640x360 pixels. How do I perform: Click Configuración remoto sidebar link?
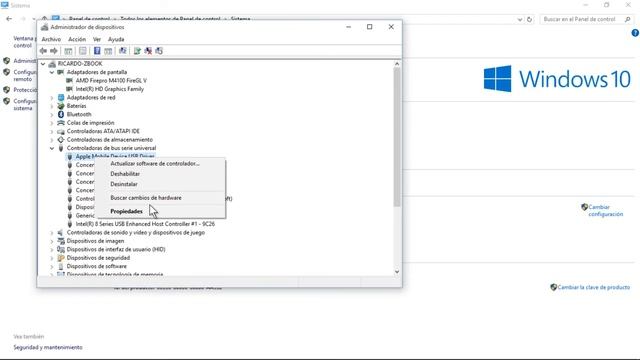(x=24, y=76)
